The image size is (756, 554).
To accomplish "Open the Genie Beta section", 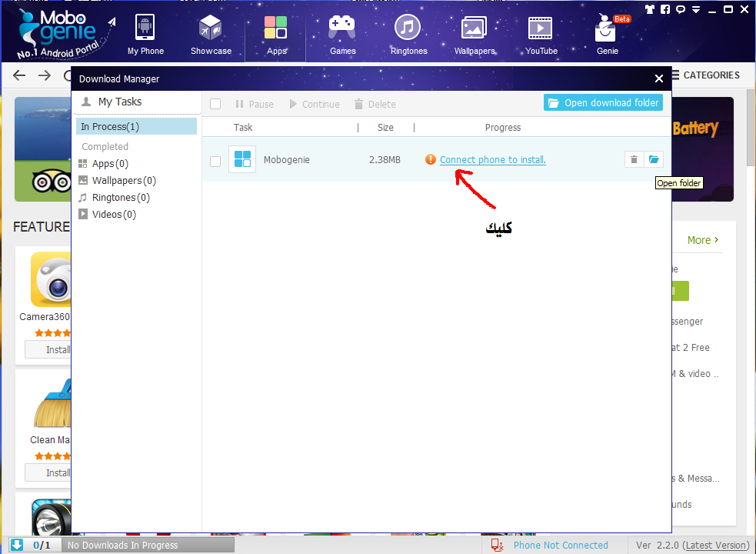I will (x=607, y=35).
